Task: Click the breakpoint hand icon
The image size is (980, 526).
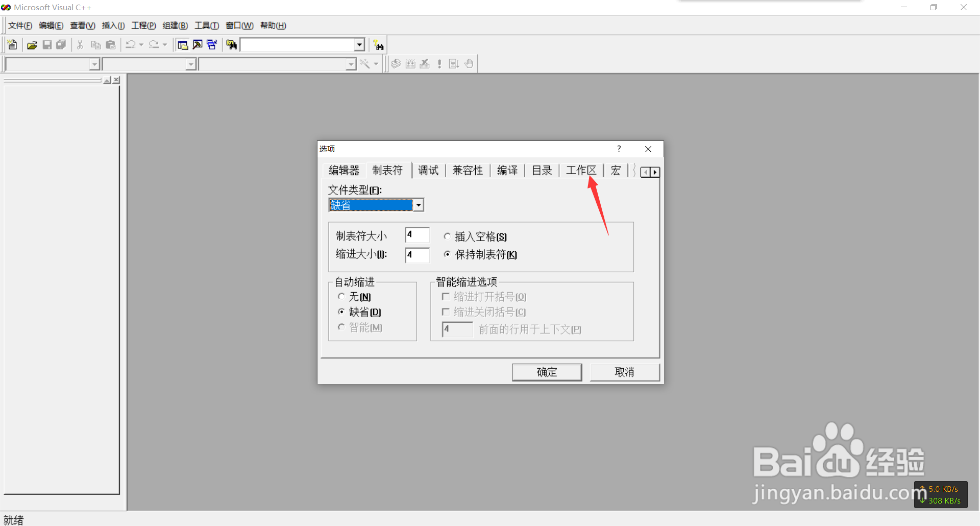Action: pos(469,64)
